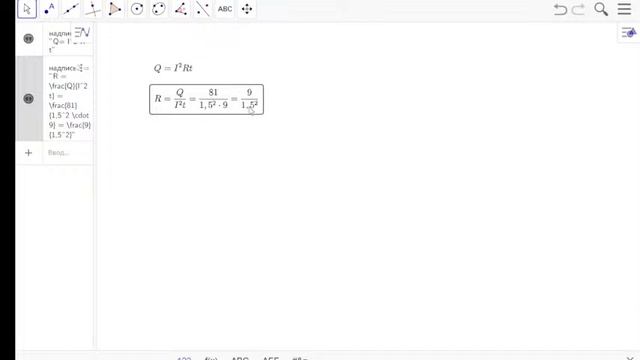Select the Reflect about line tool
The height and width of the screenshot is (360, 640).
203,9
